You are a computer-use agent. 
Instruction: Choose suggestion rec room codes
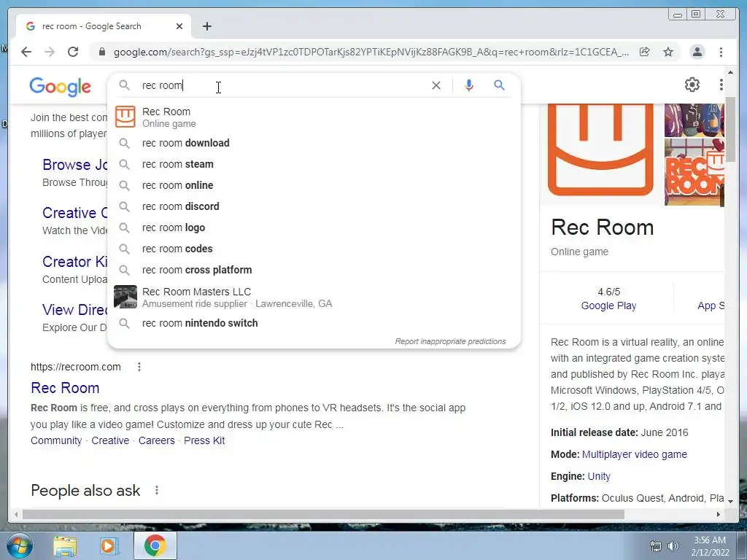point(314,249)
